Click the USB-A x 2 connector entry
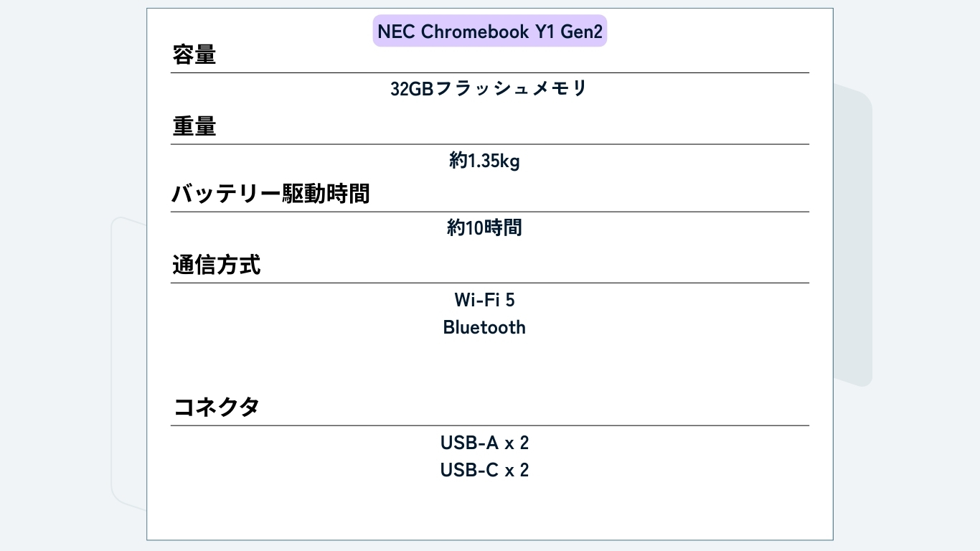This screenshot has height=551, width=980. pyautogui.click(x=485, y=443)
